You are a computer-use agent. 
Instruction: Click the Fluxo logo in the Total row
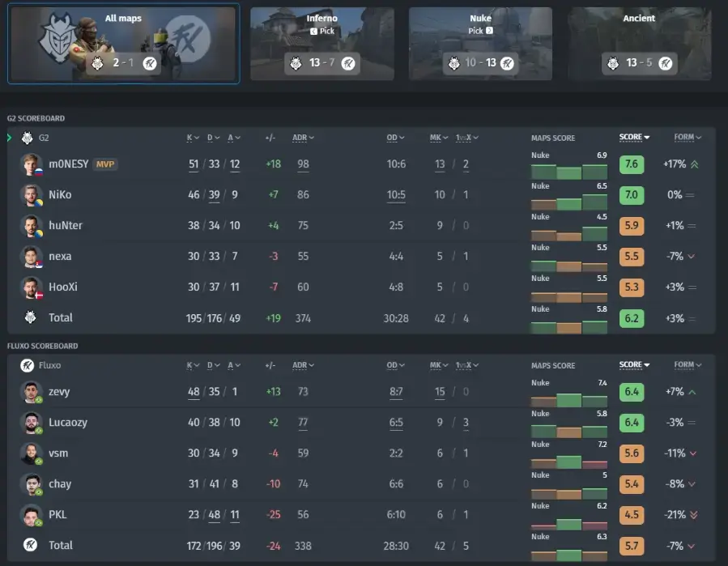pyautogui.click(x=30, y=545)
